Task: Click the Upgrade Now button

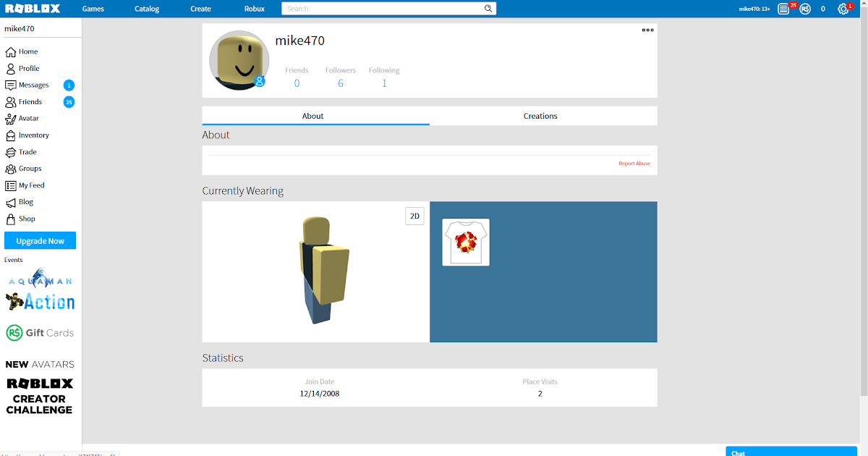Action: 40,241
